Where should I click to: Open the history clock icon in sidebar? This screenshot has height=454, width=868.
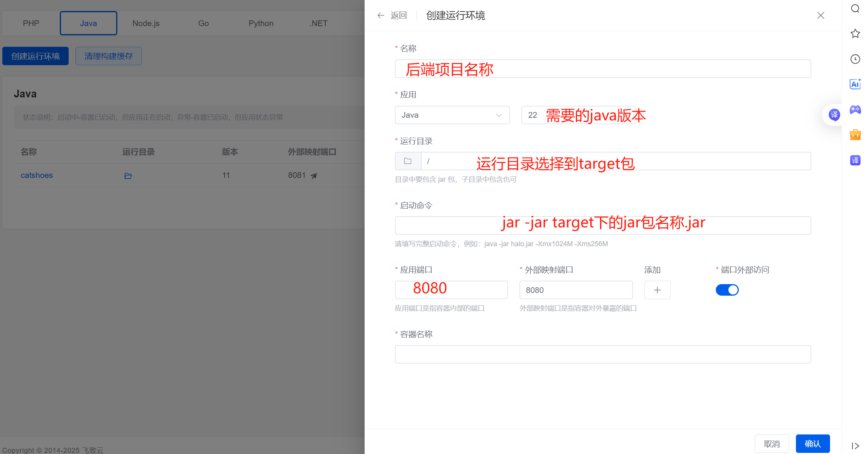coord(855,59)
